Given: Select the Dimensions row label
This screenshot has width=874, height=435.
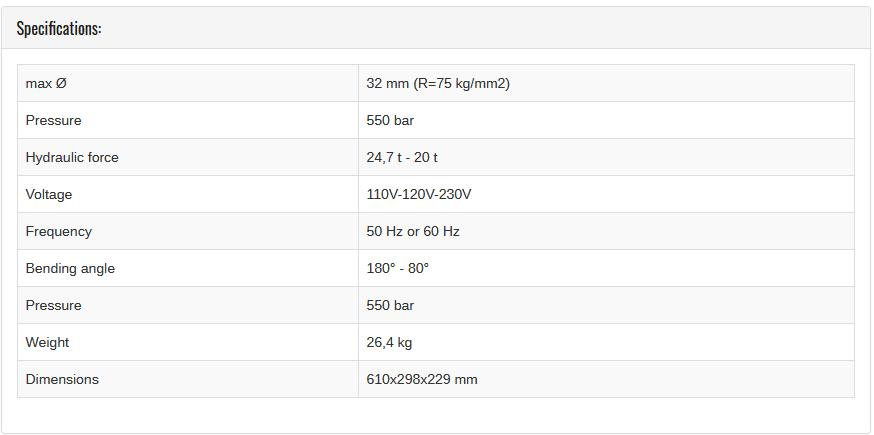Looking at the screenshot, I should point(62,379).
